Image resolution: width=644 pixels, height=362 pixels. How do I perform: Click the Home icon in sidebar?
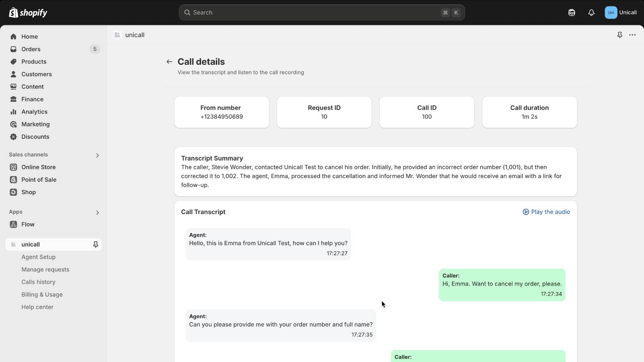tap(13, 37)
